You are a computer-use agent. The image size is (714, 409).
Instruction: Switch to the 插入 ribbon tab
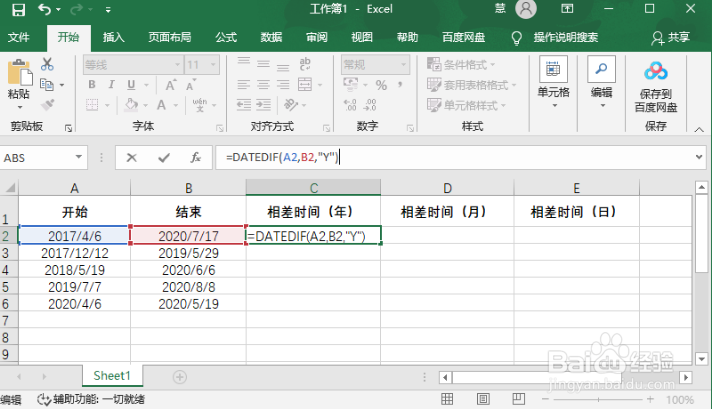[113, 37]
